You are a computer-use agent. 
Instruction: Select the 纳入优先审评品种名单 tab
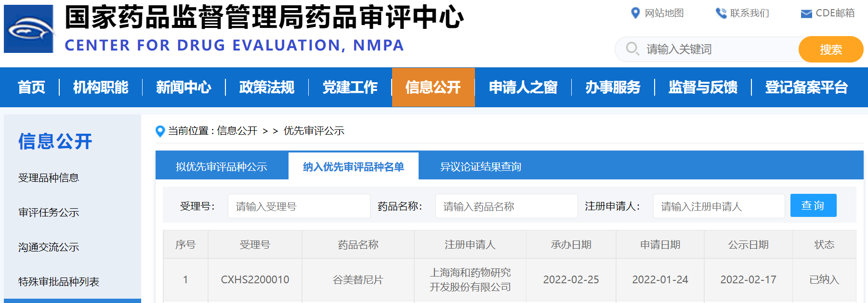[x=353, y=166]
